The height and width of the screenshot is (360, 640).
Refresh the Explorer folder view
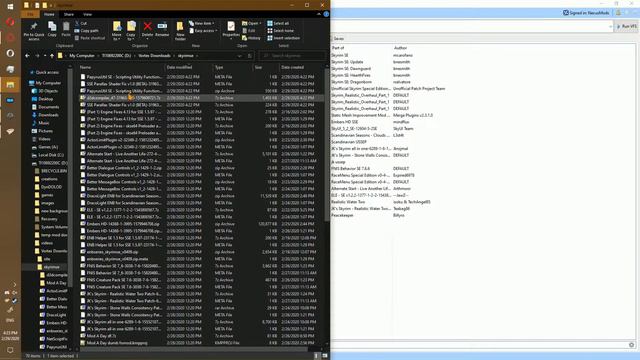249,56
